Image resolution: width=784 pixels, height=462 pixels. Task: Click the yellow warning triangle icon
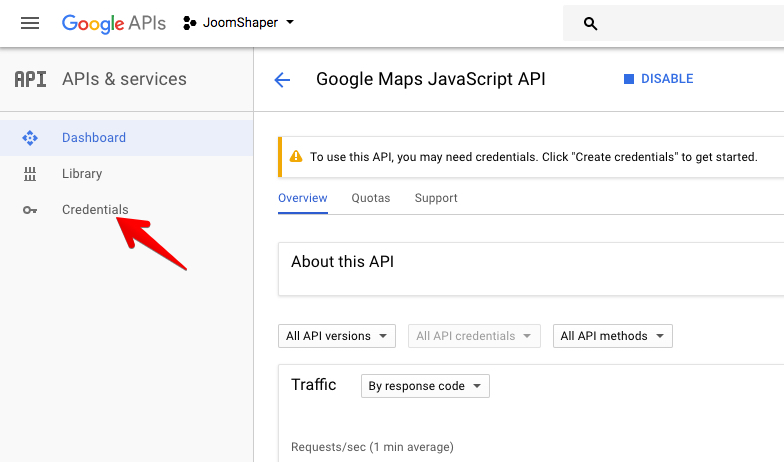tap(295, 157)
